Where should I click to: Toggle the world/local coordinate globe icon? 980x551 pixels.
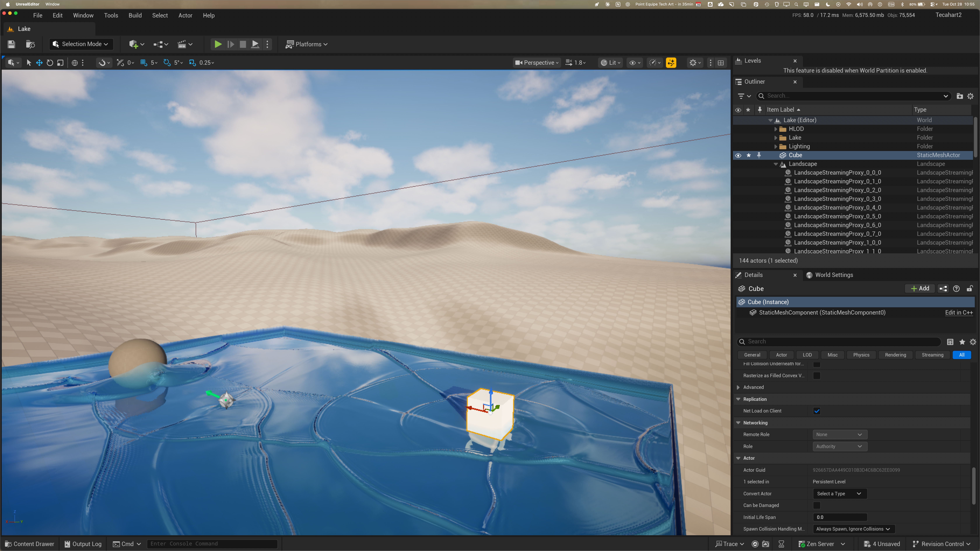[75, 63]
